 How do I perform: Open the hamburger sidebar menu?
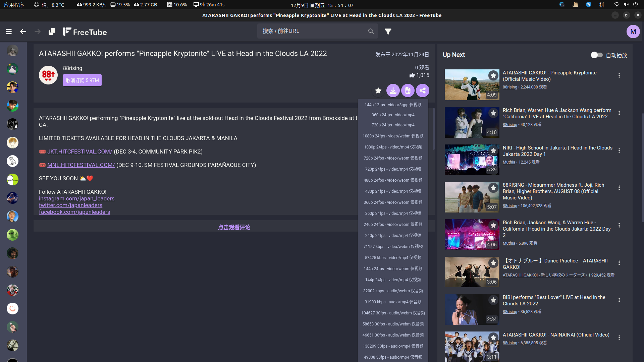9,32
